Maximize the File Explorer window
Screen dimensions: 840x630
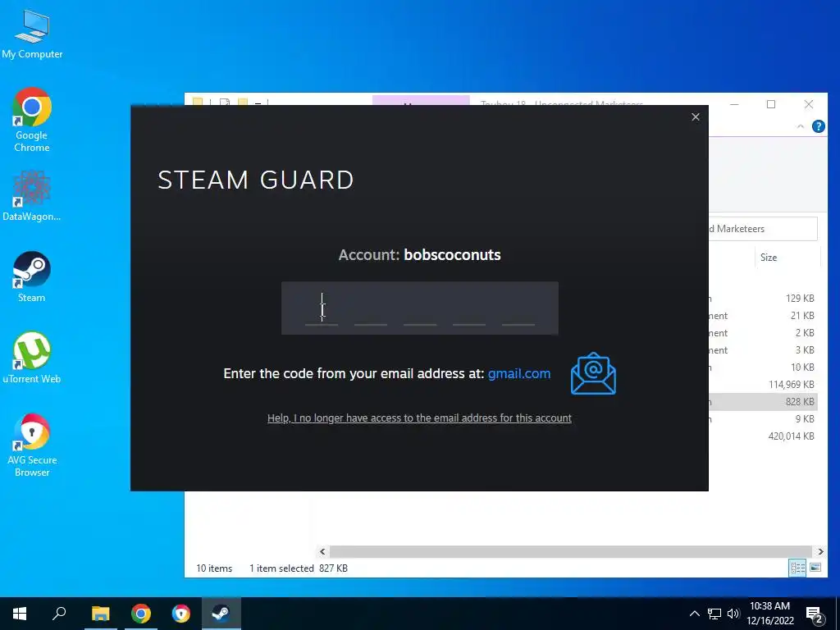click(771, 104)
